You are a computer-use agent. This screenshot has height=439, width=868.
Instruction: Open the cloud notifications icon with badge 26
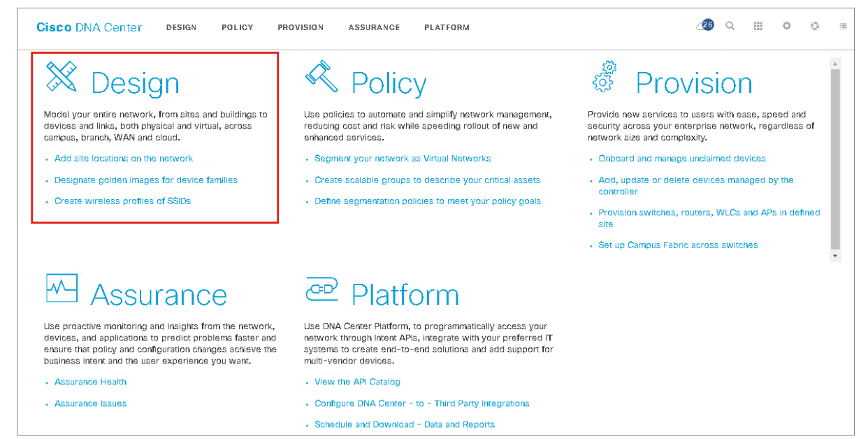pos(704,26)
